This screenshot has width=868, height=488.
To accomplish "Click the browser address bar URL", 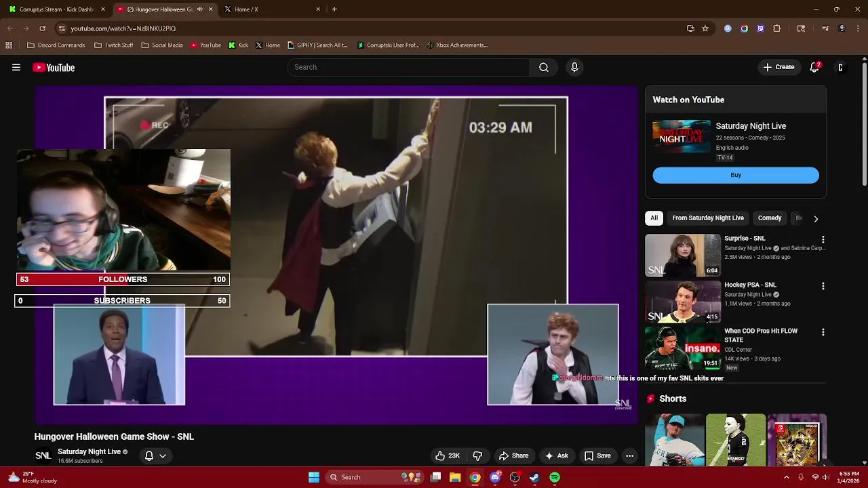I will 123,28.
